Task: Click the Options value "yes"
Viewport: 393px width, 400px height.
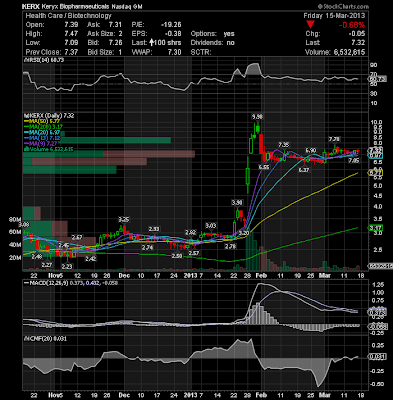Action: 229,34
